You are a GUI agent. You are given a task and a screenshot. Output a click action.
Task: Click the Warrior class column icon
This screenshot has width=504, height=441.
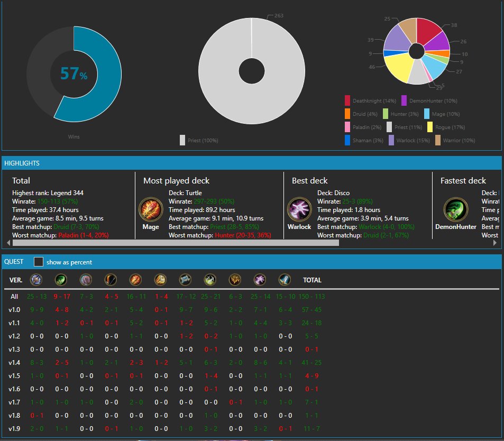click(285, 280)
